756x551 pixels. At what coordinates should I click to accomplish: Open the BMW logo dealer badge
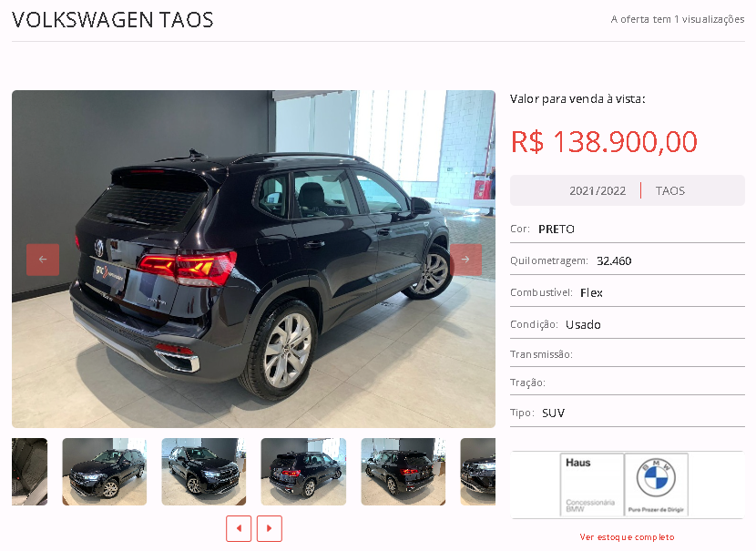point(656,485)
